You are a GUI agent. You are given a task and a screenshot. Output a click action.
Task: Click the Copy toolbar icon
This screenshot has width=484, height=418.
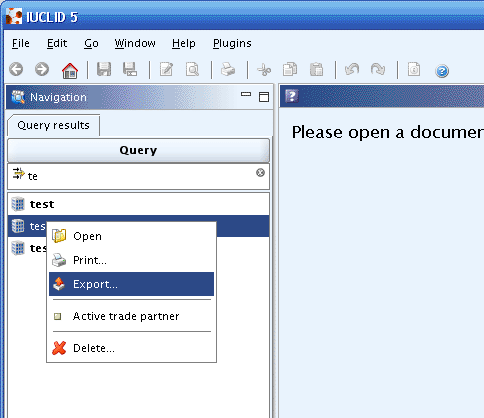click(x=290, y=70)
